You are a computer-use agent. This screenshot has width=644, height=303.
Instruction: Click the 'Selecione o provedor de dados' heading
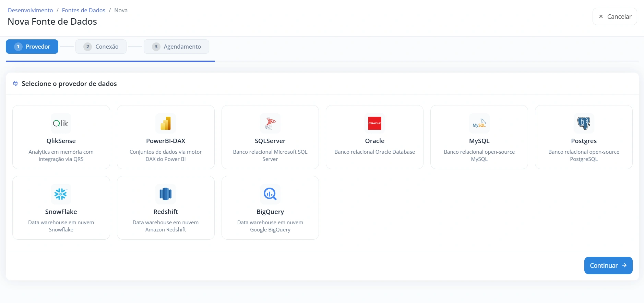click(x=69, y=84)
